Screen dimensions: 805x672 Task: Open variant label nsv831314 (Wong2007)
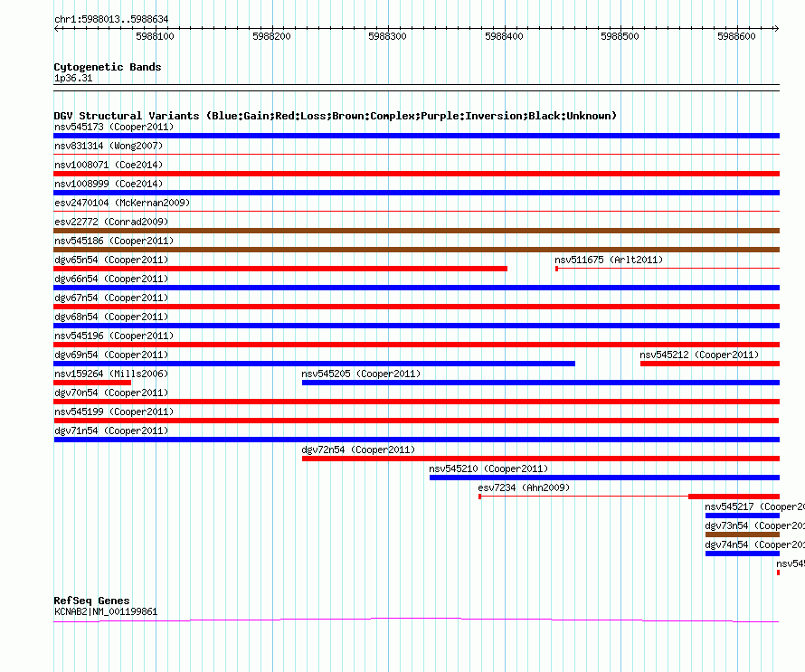coord(109,146)
